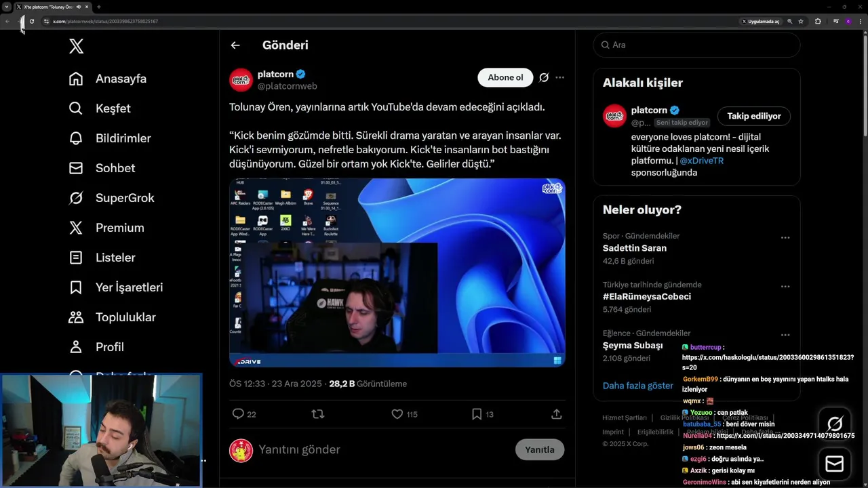This screenshot has width=868, height=488.
Task: Play the embedded post video
Action: [397, 272]
